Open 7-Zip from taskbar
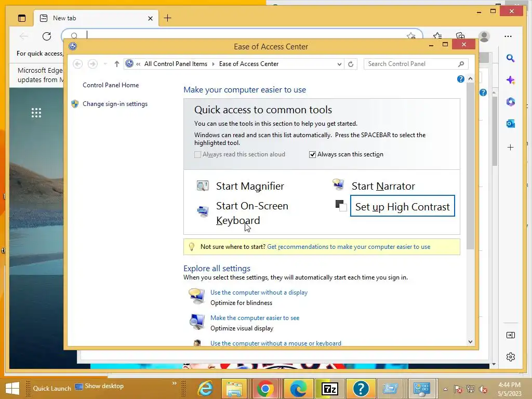 330,389
